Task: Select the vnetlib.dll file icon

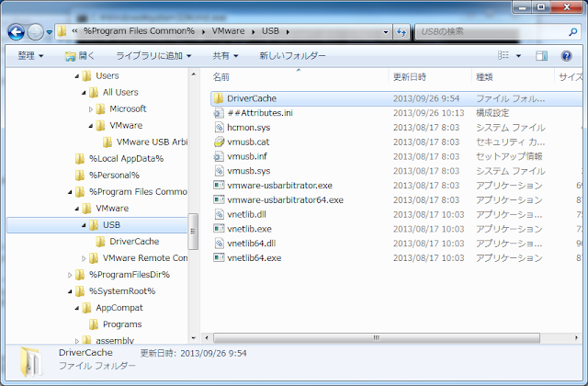Action: click(x=219, y=214)
